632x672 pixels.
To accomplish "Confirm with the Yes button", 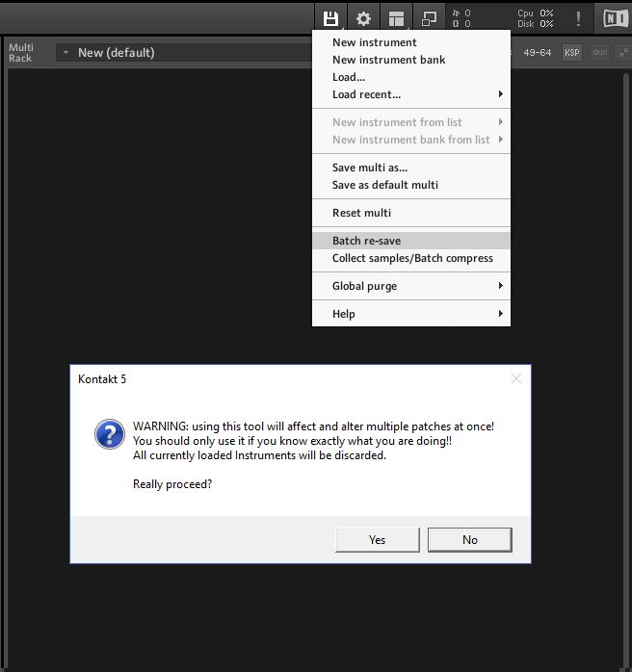I will click(x=378, y=539).
